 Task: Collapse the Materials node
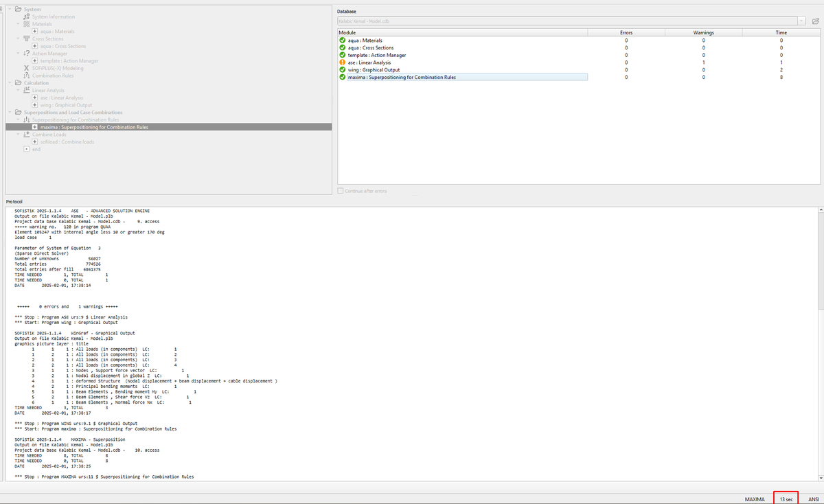tap(19, 24)
